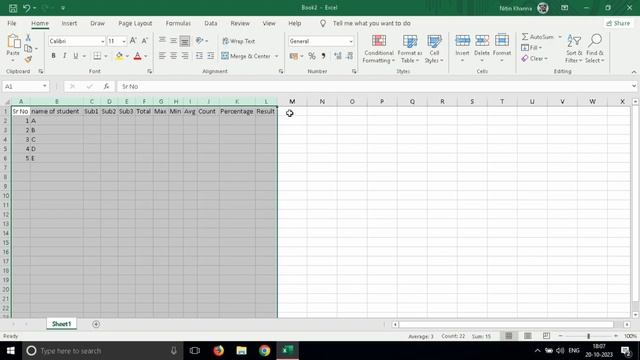The height and width of the screenshot is (360, 640).
Task: Click Wrap Text button
Action: point(239,41)
